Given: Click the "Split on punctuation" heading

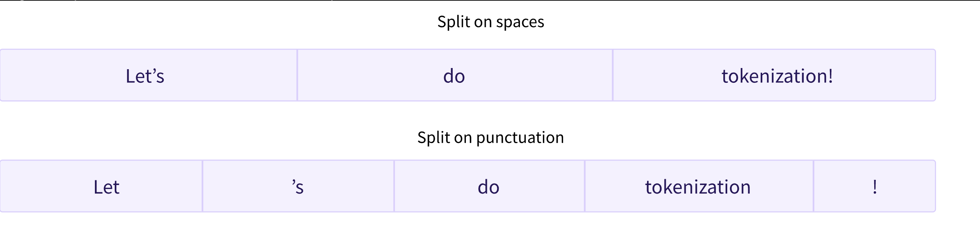Looking at the screenshot, I should coord(490,138).
